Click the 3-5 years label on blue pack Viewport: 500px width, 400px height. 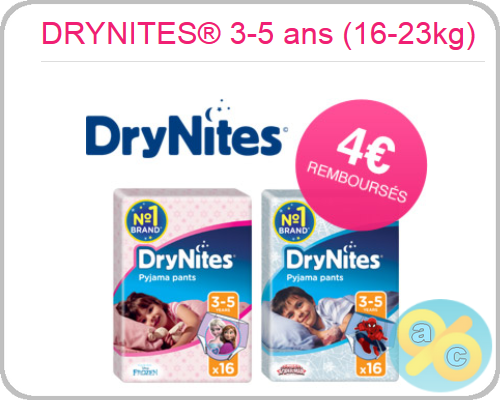[371, 303]
